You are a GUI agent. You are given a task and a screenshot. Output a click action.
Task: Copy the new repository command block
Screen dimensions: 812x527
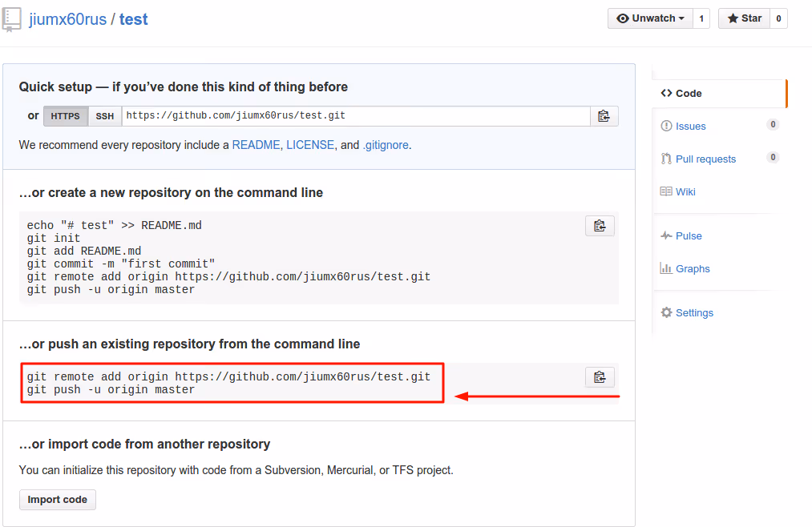[600, 225]
